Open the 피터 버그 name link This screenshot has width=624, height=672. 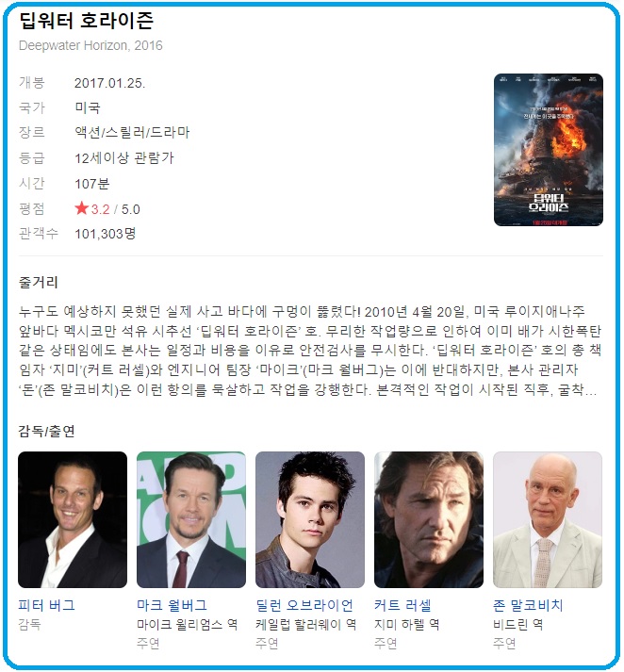47,605
